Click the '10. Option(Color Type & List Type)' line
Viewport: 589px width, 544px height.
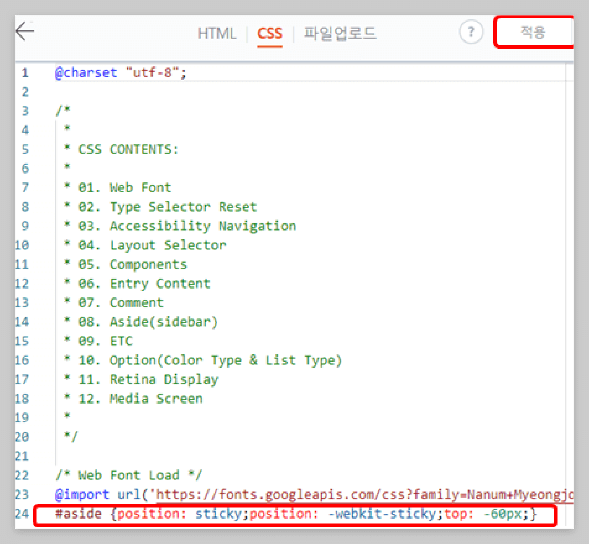203,360
